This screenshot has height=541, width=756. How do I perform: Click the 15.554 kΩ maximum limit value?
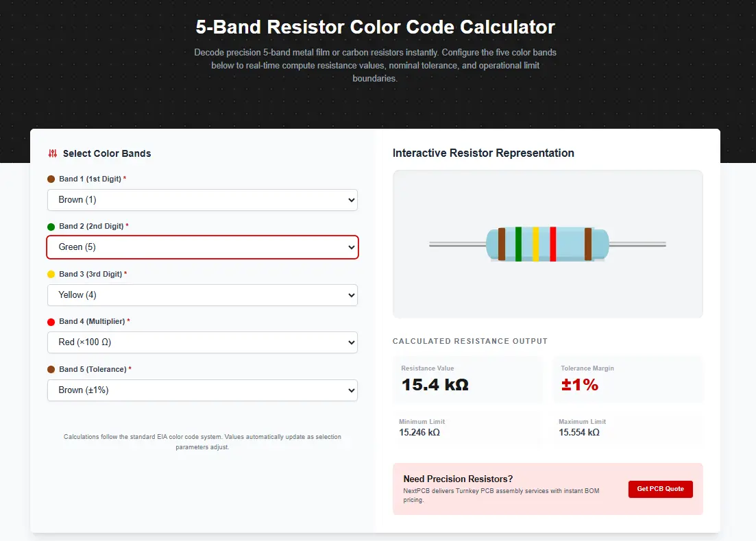point(579,432)
